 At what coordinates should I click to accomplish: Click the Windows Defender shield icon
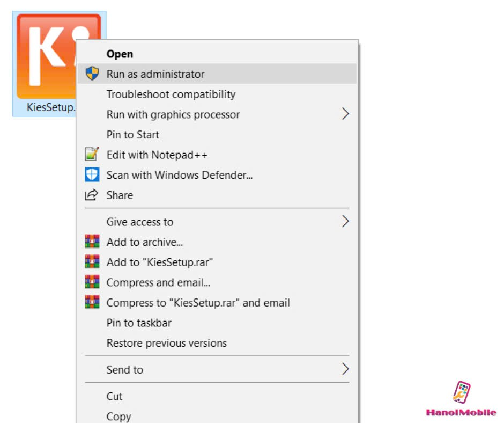point(92,175)
